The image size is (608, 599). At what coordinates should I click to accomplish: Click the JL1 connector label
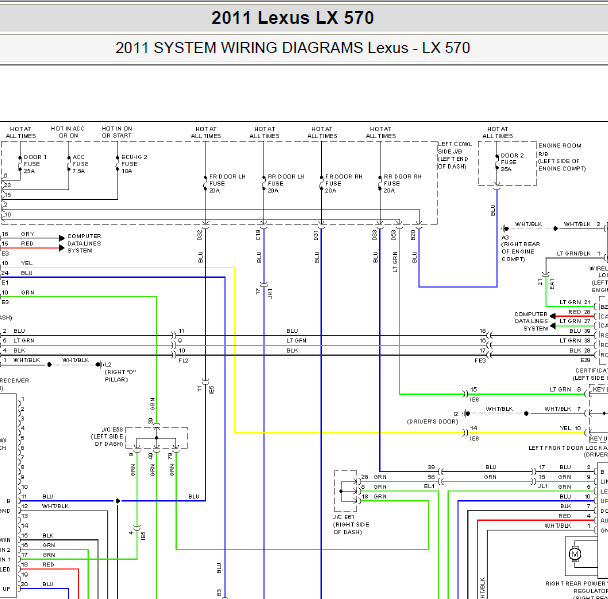(542, 486)
